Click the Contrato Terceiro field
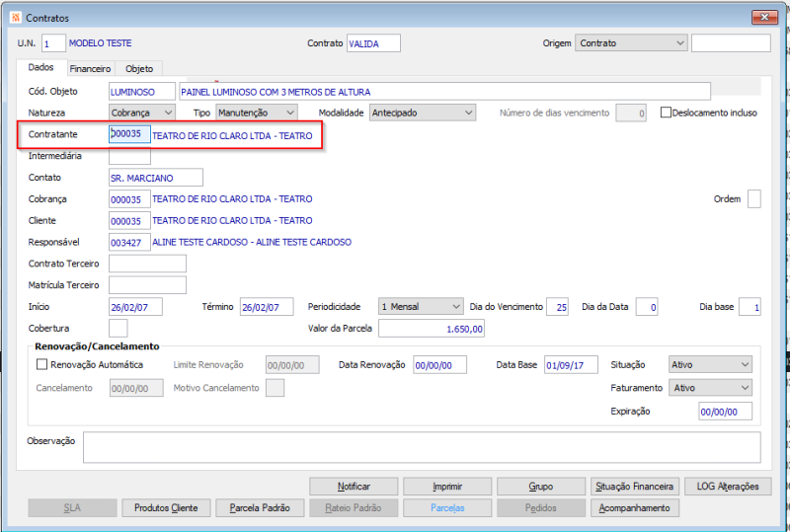This screenshot has width=790, height=532. (x=147, y=264)
